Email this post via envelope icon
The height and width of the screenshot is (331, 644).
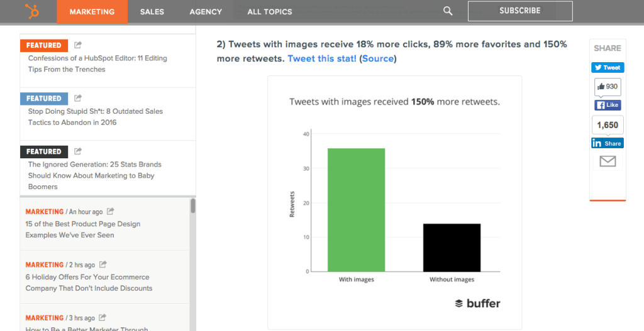(608, 161)
